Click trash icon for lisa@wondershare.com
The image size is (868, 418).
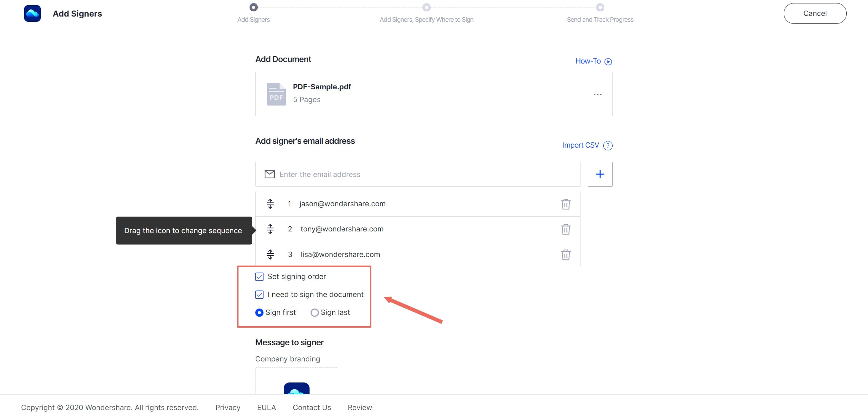coord(565,255)
